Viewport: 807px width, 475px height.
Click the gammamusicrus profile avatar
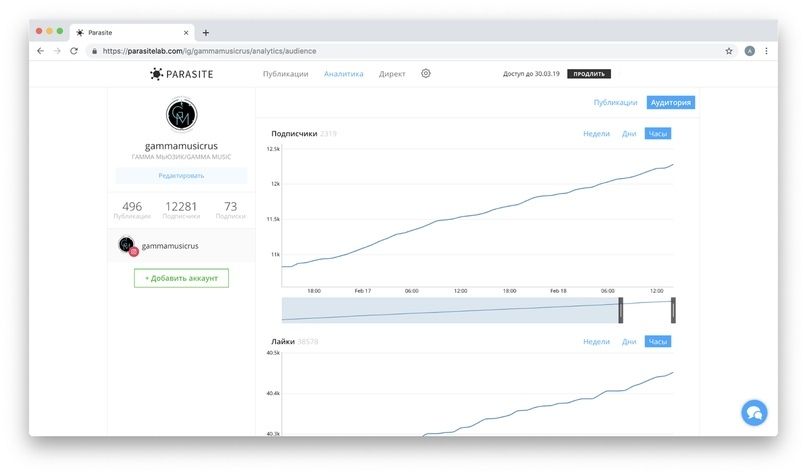(181, 114)
